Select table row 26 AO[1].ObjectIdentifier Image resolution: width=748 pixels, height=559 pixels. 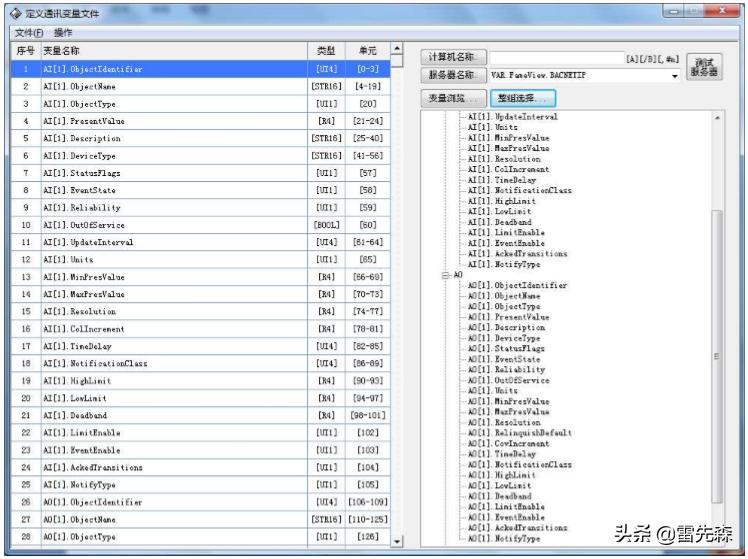click(x=200, y=502)
